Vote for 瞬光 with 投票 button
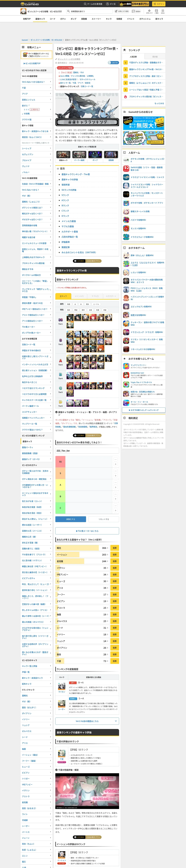 pos(115,548)
